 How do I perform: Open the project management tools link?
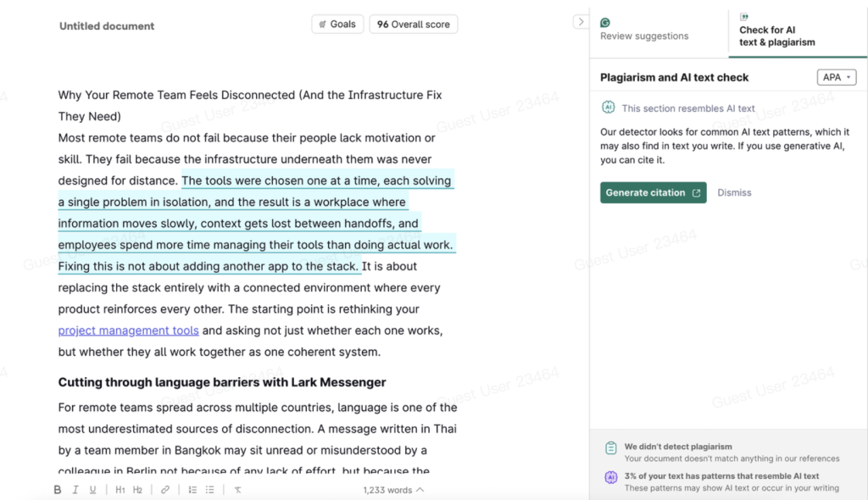(129, 331)
